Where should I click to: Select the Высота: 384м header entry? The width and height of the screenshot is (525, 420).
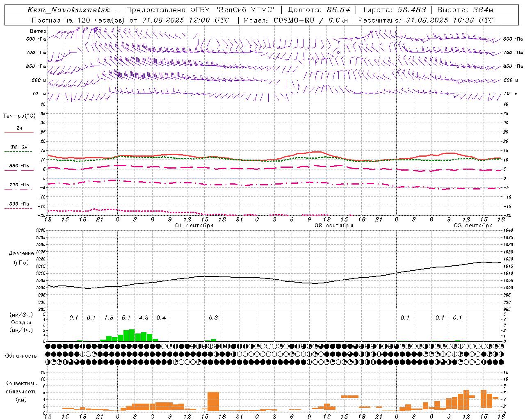(x=465, y=10)
